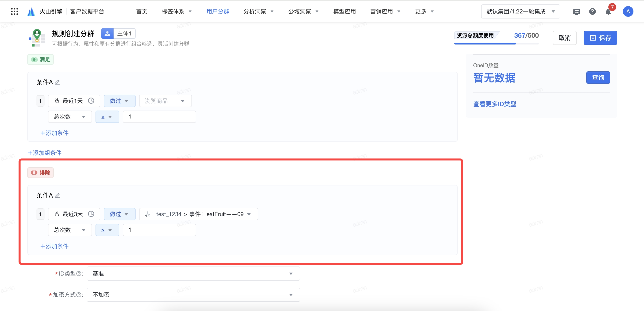Open 最近1天 time range selector
The height and width of the screenshot is (311, 644).
point(74,101)
